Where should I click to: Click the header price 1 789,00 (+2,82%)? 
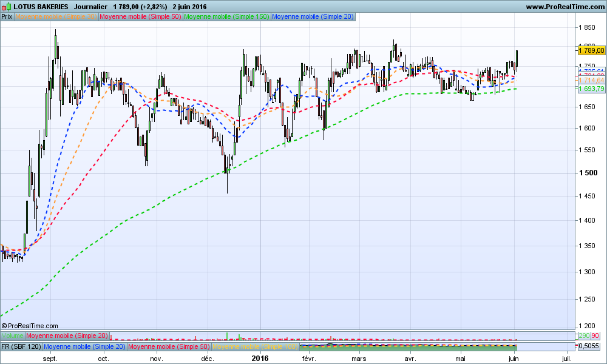click(140, 7)
